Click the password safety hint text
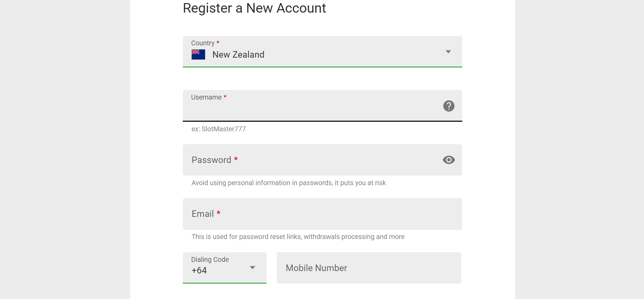The image size is (644, 299). 288,183
